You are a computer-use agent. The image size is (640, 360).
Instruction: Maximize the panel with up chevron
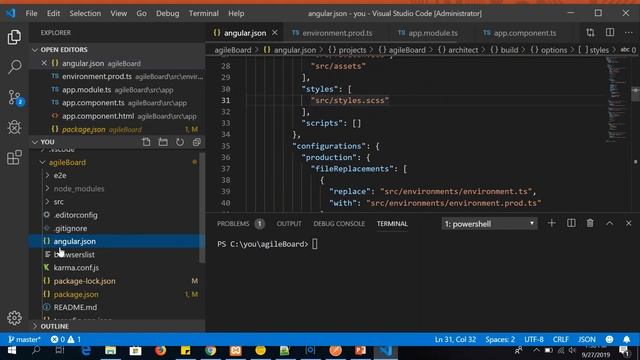coord(609,223)
